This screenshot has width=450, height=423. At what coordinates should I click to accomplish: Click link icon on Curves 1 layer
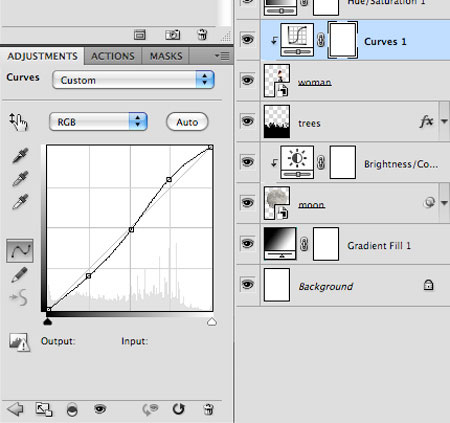coord(321,40)
